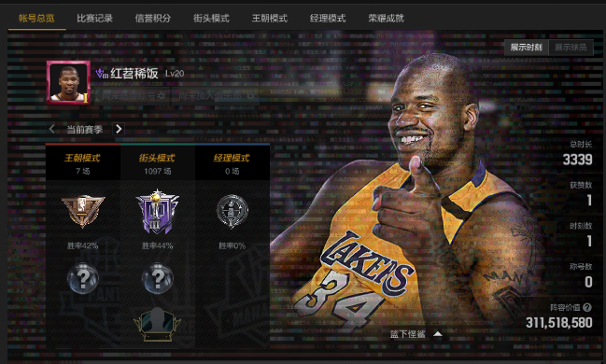Click the 时刻数 label
Image resolution: width=606 pixels, height=364 pixels.
(x=581, y=226)
